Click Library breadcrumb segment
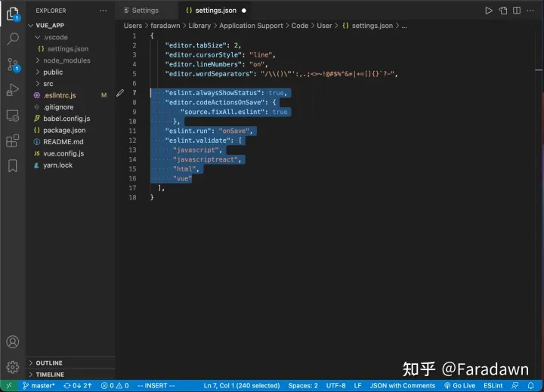Screen dimensions: 544x392 199,26
